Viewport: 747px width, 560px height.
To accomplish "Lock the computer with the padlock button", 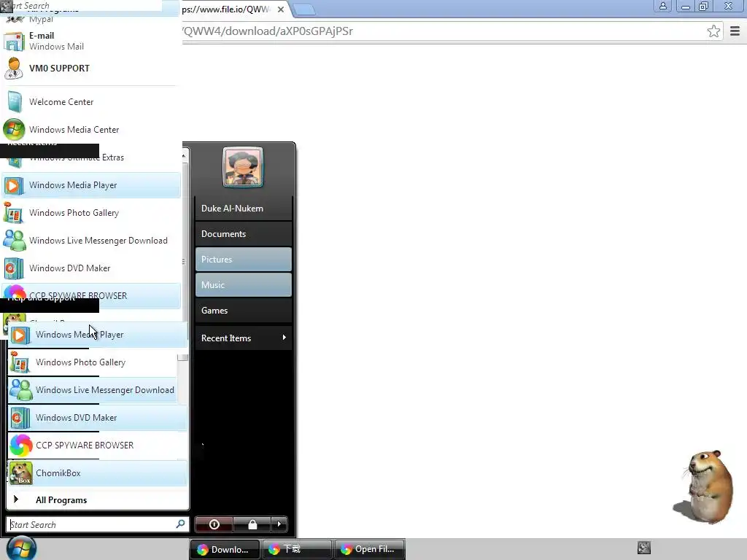I will 252,524.
